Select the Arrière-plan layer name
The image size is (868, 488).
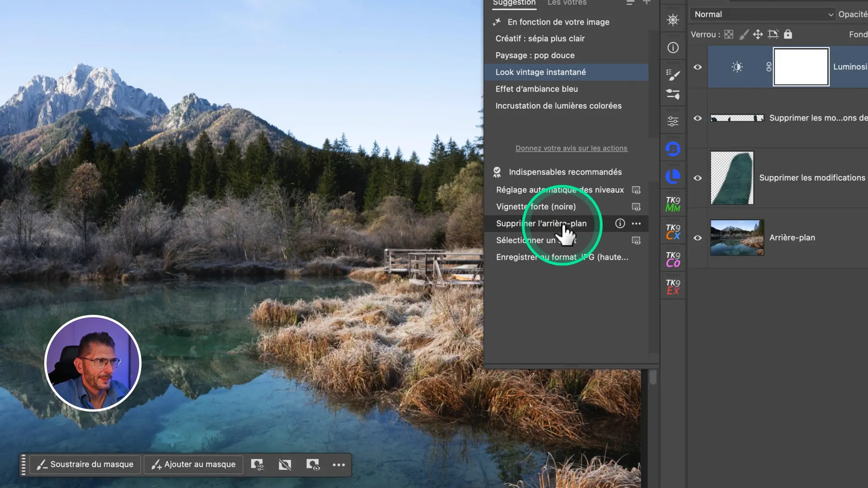click(x=792, y=238)
